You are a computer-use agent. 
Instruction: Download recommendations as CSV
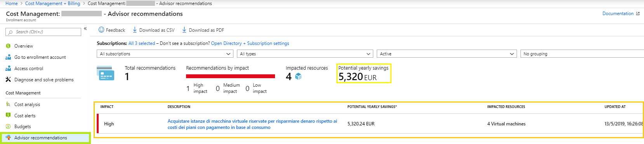coord(153,30)
